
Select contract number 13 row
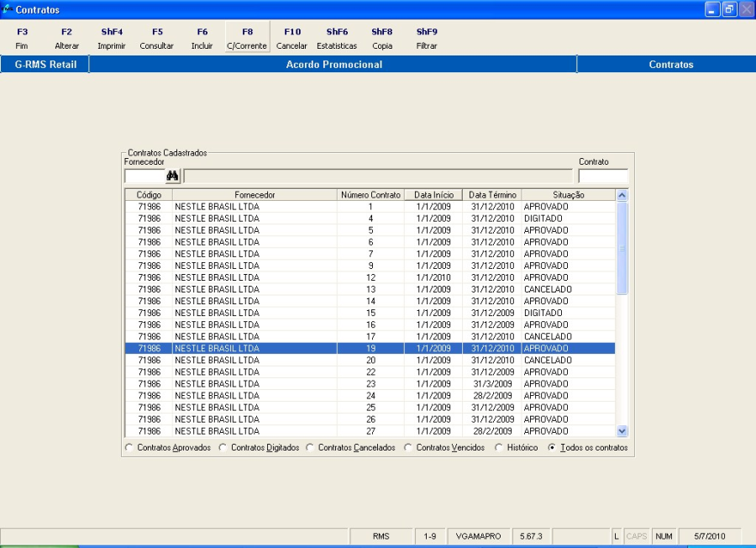370,289
